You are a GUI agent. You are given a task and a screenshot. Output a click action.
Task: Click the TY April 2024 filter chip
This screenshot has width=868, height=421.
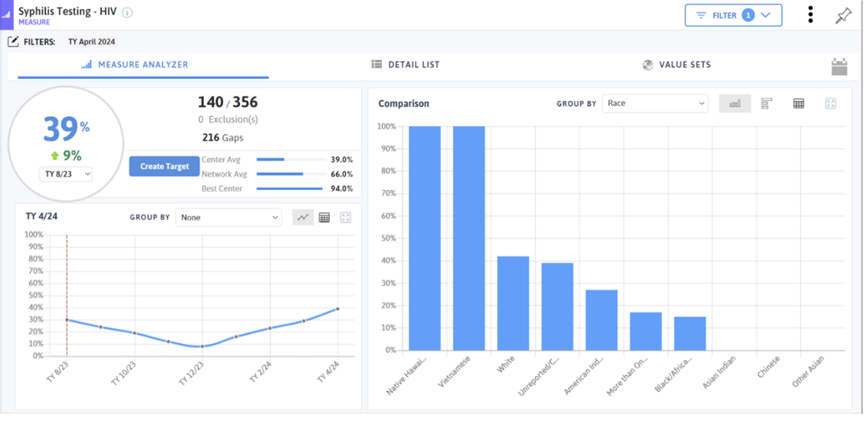point(92,42)
